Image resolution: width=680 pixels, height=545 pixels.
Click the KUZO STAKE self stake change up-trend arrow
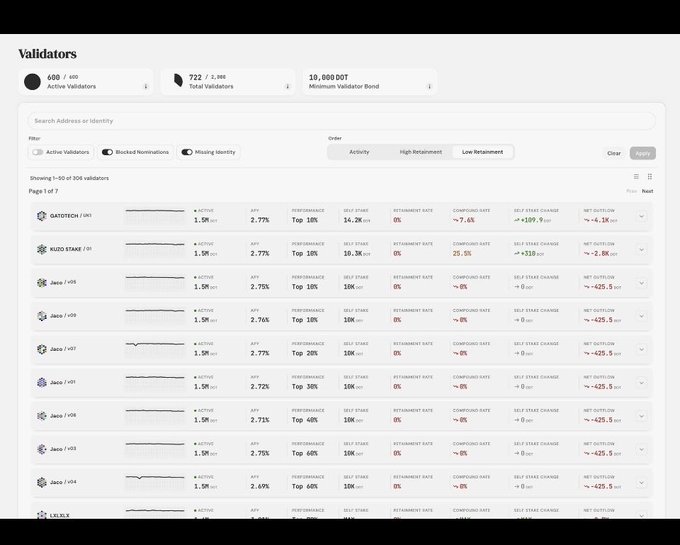(517, 254)
